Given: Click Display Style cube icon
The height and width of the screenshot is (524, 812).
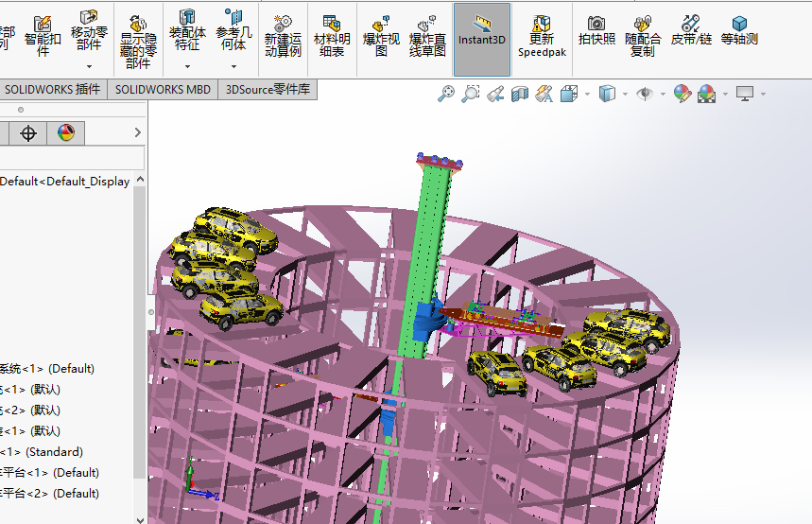Looking at the screenshot, I should click(607, 94).
